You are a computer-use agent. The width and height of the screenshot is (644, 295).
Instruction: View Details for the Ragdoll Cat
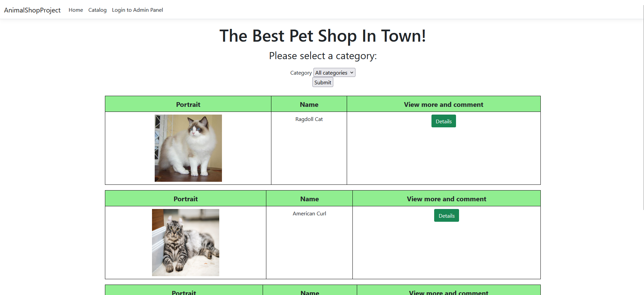click(443, 121)
